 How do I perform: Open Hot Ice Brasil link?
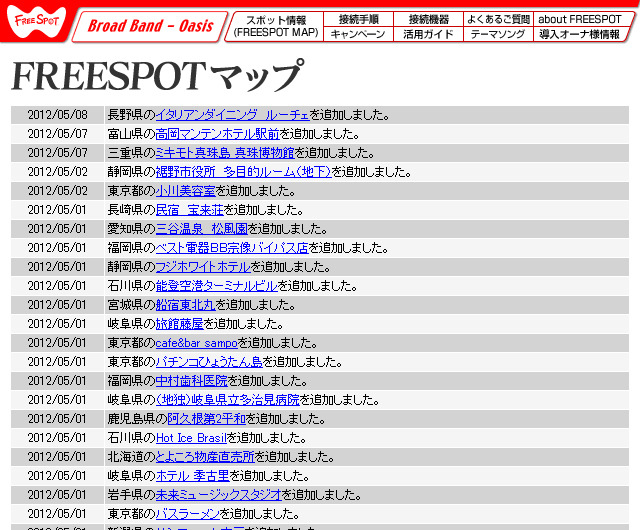(x=191, y=438)
